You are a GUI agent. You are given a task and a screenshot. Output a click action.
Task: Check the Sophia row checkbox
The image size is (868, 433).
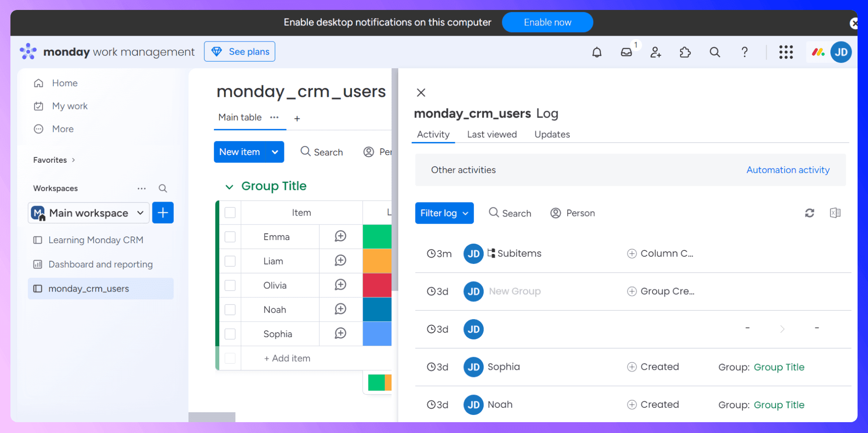(230, 334)
